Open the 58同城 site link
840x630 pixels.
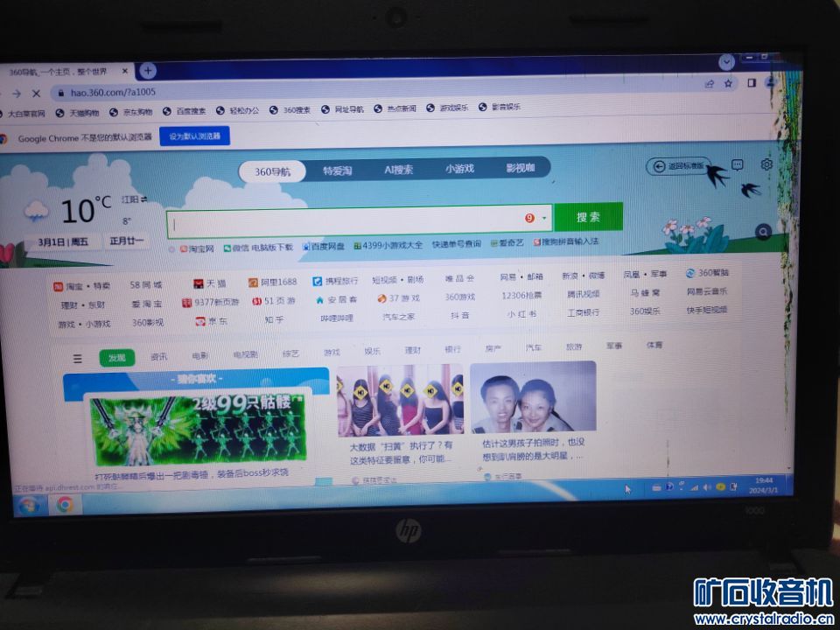coord(146,284)
